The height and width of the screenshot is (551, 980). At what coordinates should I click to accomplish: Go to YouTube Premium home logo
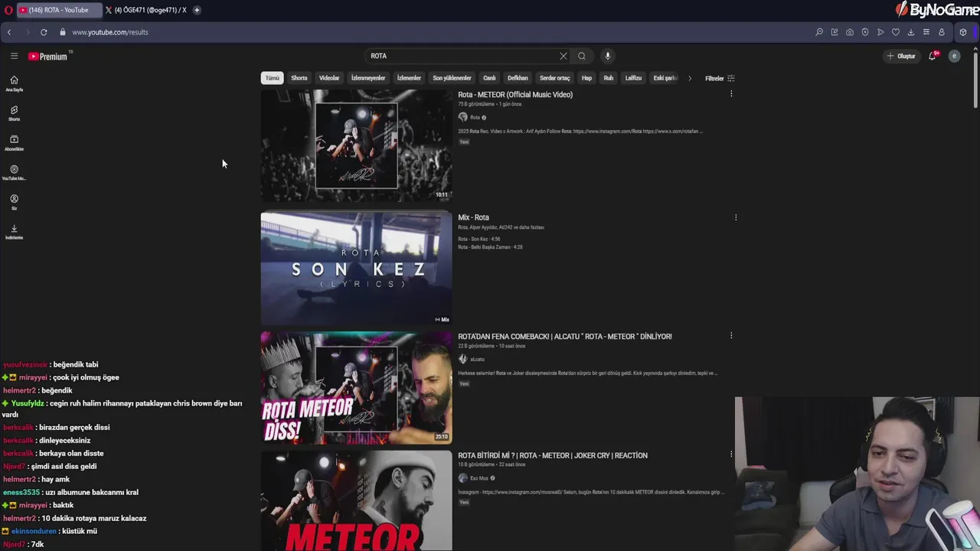(48, 56)
